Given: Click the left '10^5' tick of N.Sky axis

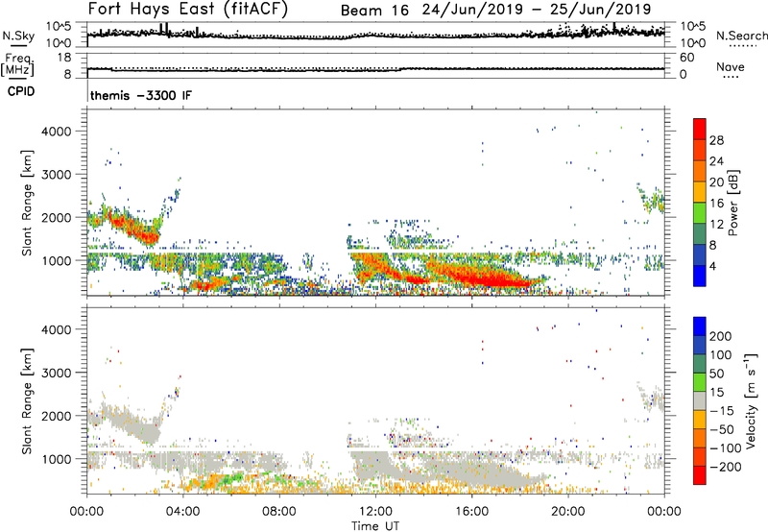Looking at the screenshot, I should 59,26.
